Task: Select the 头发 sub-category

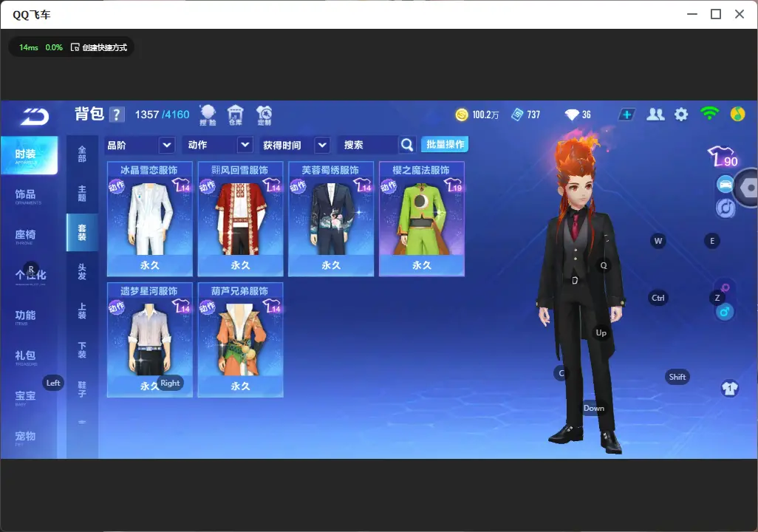Action: point(82,272)
